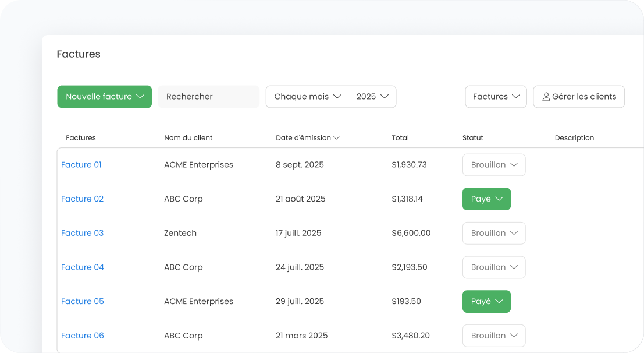
Task: Open the Facture 03 link
Action: pos(82,233)
